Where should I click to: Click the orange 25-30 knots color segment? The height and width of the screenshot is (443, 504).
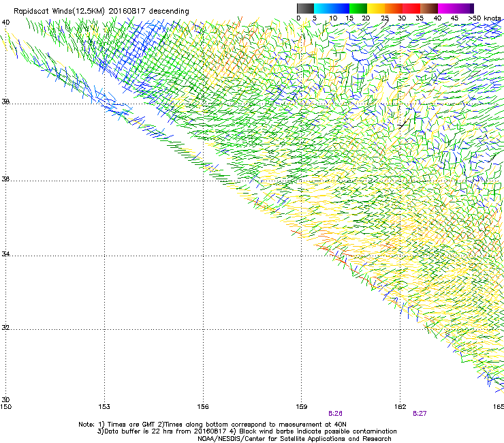(x=394, y=8)
